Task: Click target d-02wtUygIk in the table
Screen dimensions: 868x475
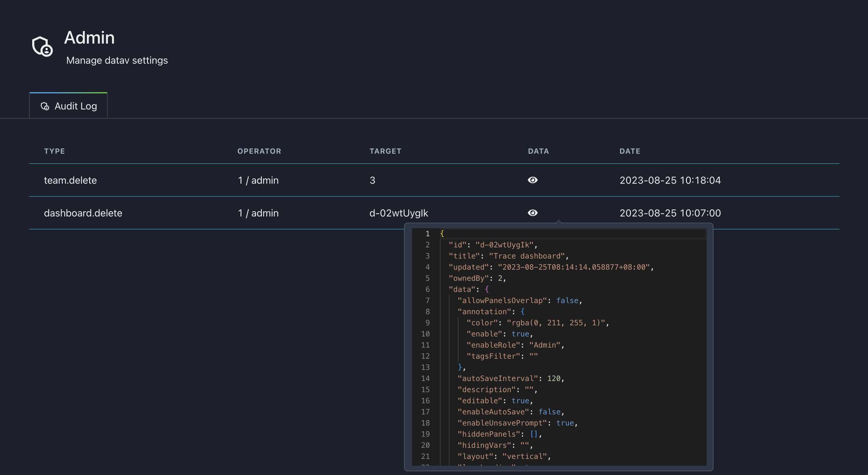Action: pyautogui.click(x=399, y=213)
